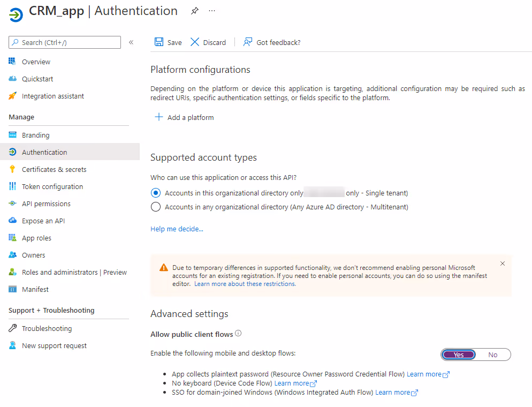Open Certificates & secrets key icon
Viewport: 532px width, 407px height.
[x=12, y=169]
